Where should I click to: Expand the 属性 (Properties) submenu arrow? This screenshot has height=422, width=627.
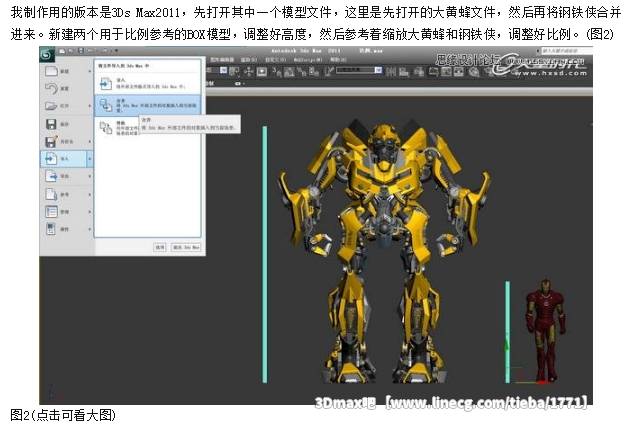pyautogui.click(x=90, y=229)
